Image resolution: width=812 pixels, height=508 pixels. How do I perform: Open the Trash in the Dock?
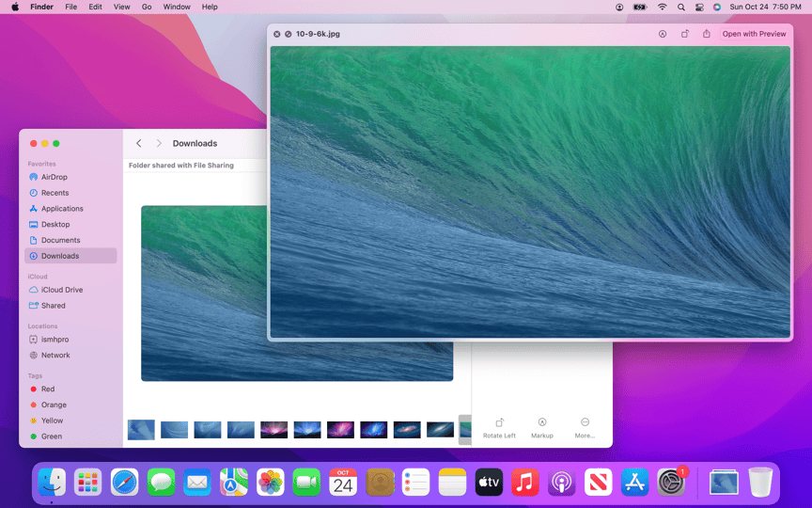(760, 482)
